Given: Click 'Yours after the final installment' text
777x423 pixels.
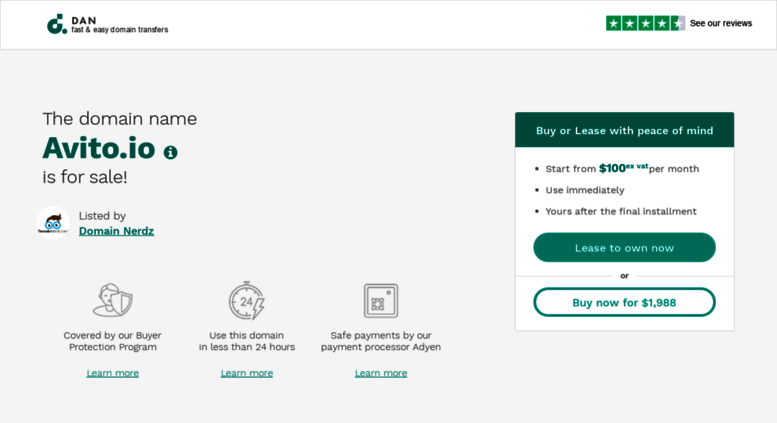Looking at the screenshot, I should pos(621,212).
